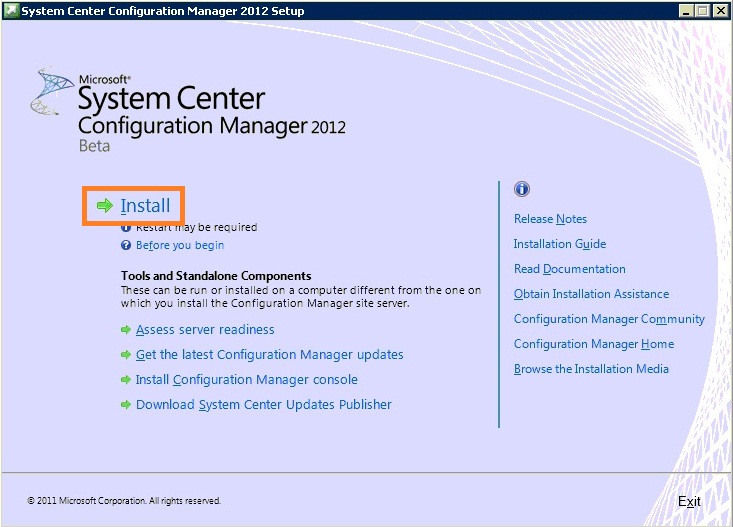Minimize the Setup window
733x527 pixels.
(686, 10)
